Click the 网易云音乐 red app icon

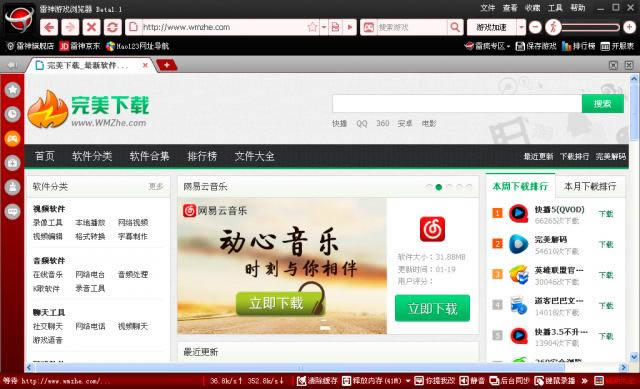point(432,229)
